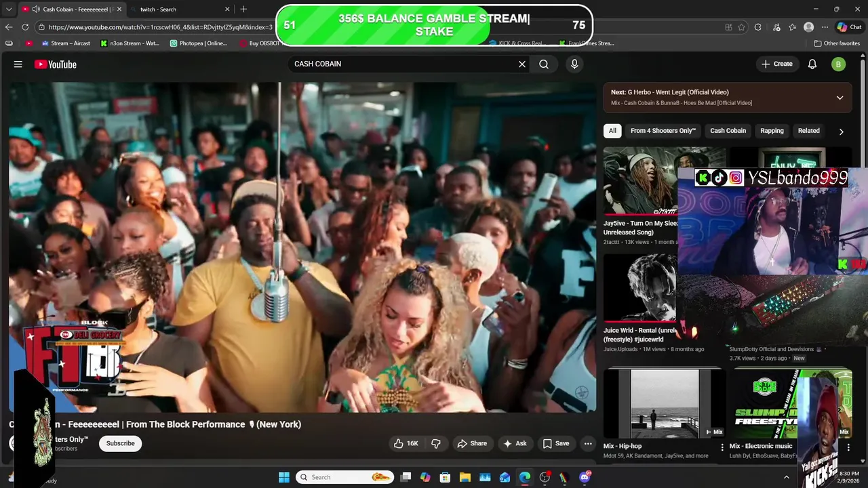Expand Other favorites folder

837,43
